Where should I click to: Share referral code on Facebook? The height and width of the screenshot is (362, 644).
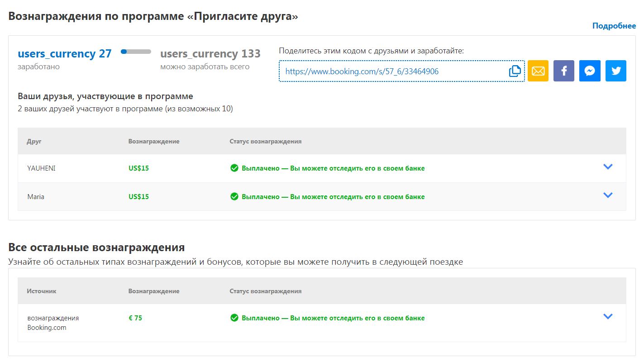[564, 71]
